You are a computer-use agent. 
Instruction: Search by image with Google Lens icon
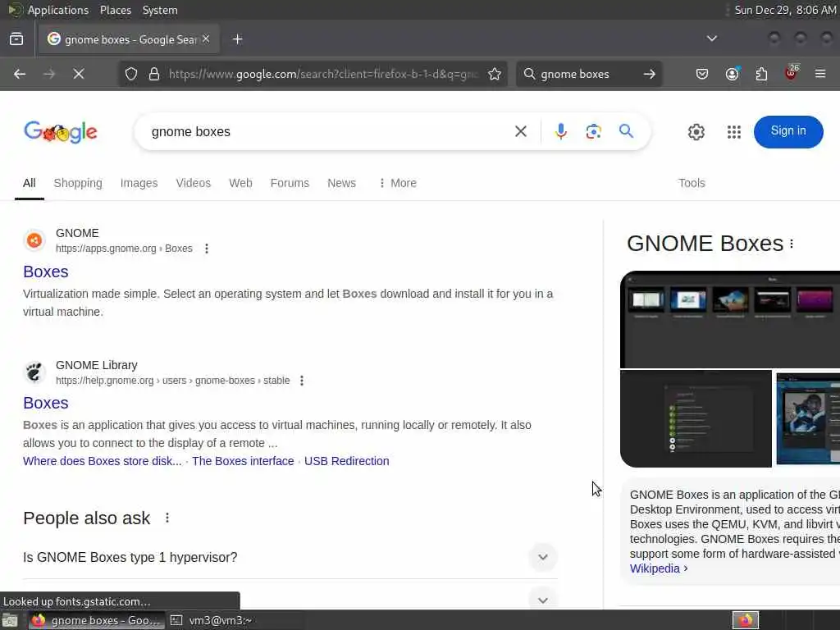[594, 131]
